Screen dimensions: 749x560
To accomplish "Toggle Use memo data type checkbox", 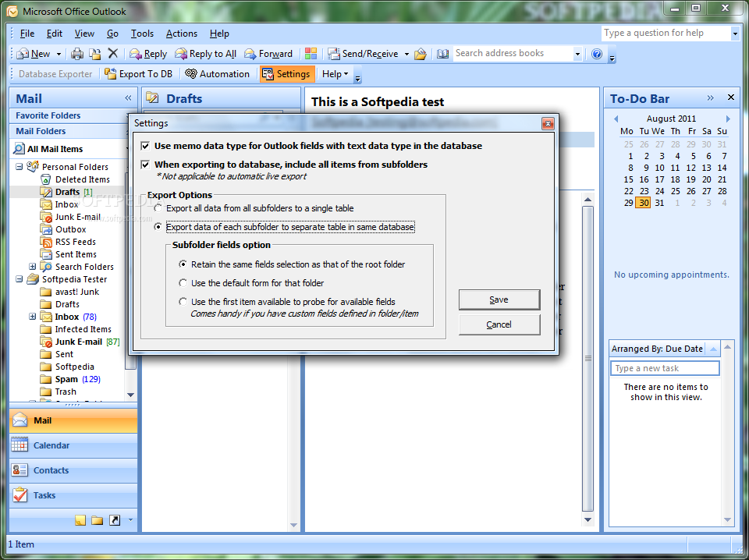I will [x=145, y=146].
